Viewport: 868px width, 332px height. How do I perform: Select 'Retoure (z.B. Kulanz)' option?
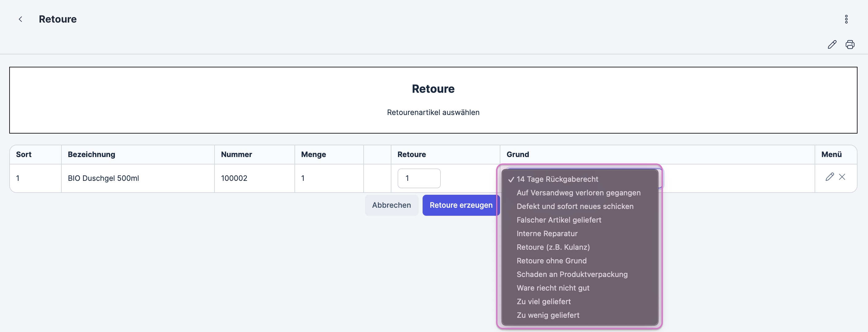pyautogui.click(x=553, y=247)
